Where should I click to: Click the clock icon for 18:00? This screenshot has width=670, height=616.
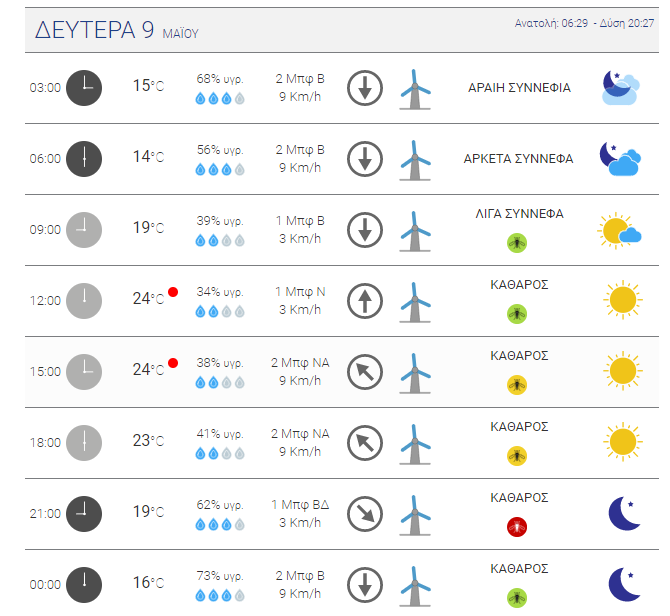[x=84, y=442]
